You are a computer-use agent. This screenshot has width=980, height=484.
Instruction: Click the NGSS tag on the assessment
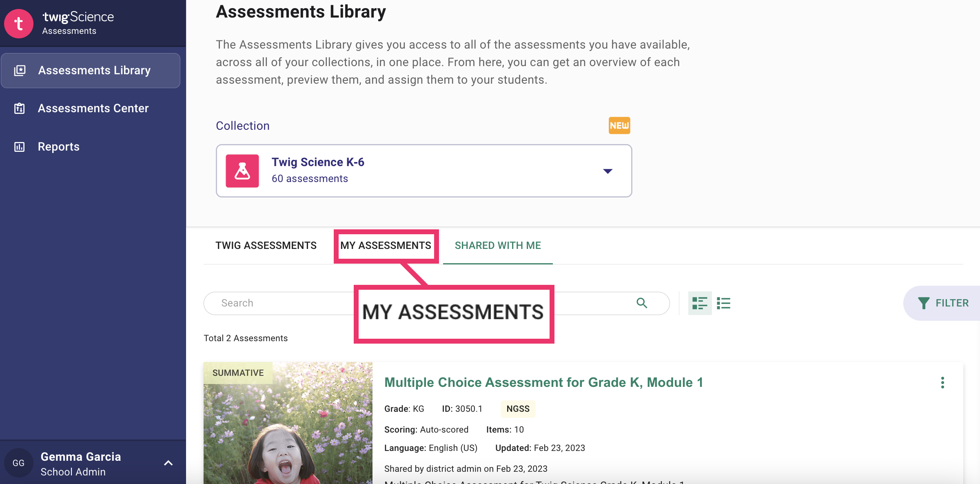[x=518, y=409]
